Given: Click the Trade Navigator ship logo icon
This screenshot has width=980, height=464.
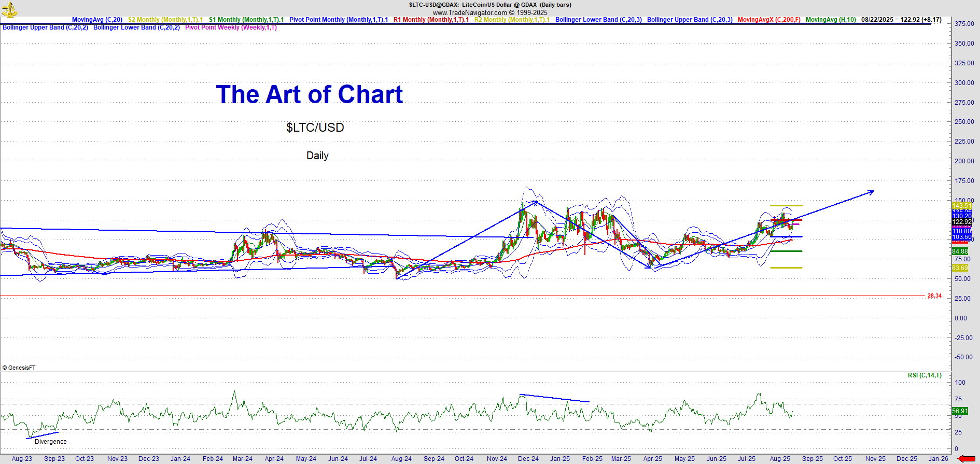Looking at the screenshot, I should [x=9, y=9].
